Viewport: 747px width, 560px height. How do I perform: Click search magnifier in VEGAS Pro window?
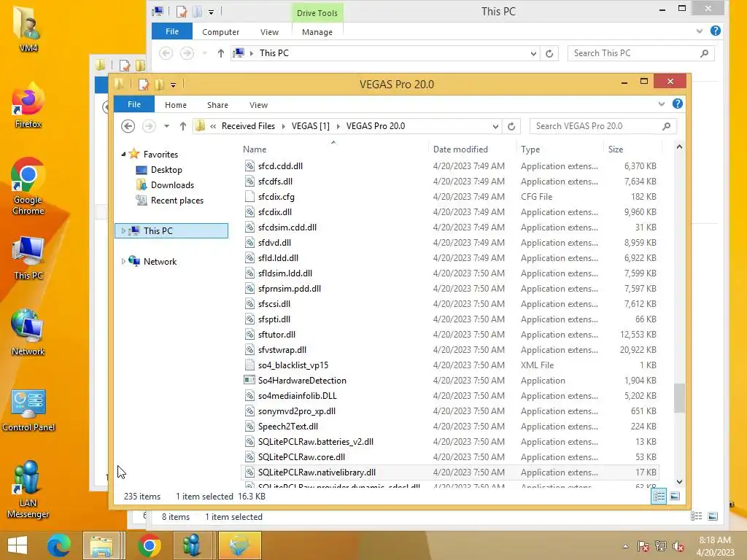click(x=667, y=126)
